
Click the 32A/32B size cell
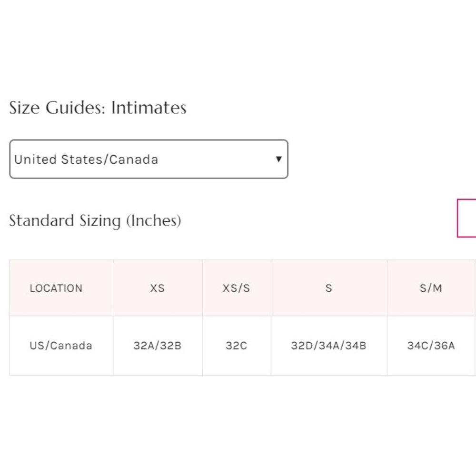pos(158,346)
